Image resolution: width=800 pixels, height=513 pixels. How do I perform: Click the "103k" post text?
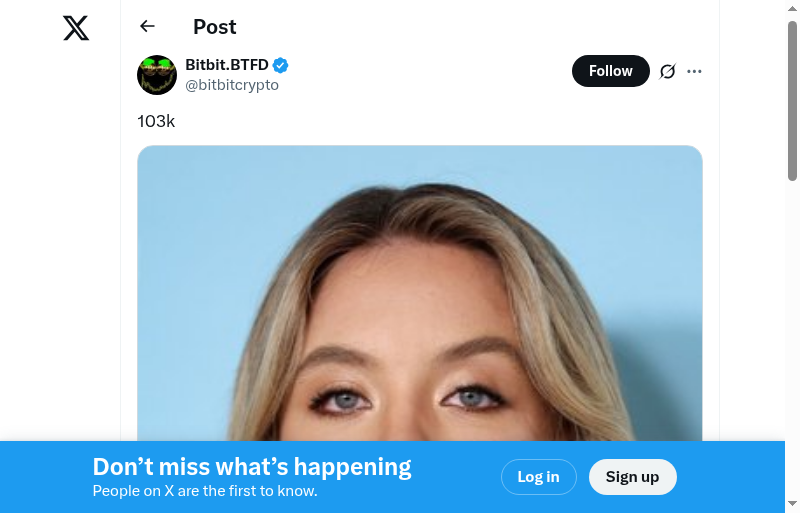[156, 121]
